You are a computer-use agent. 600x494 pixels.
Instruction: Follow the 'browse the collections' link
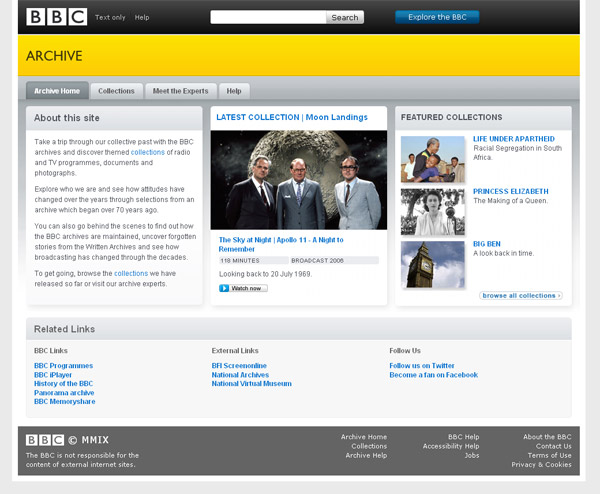[x=131, y=273]
